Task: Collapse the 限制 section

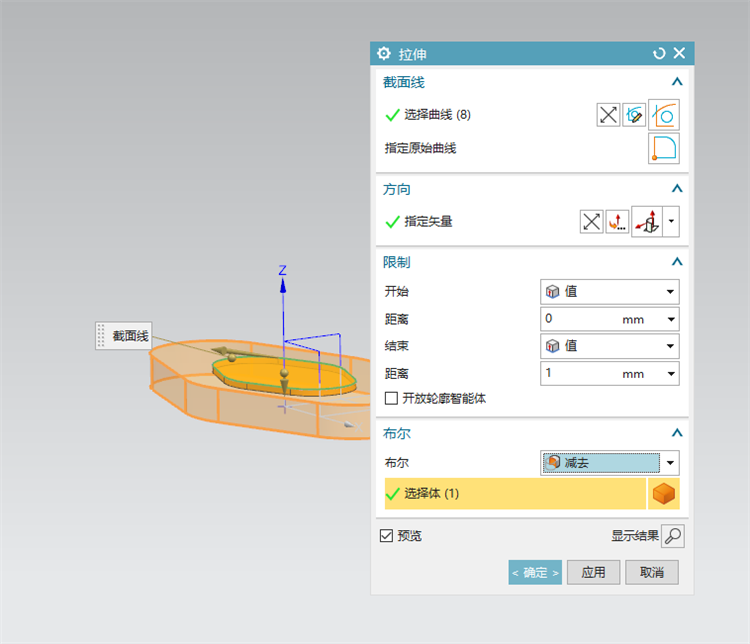Action: (x=677, y=262)
